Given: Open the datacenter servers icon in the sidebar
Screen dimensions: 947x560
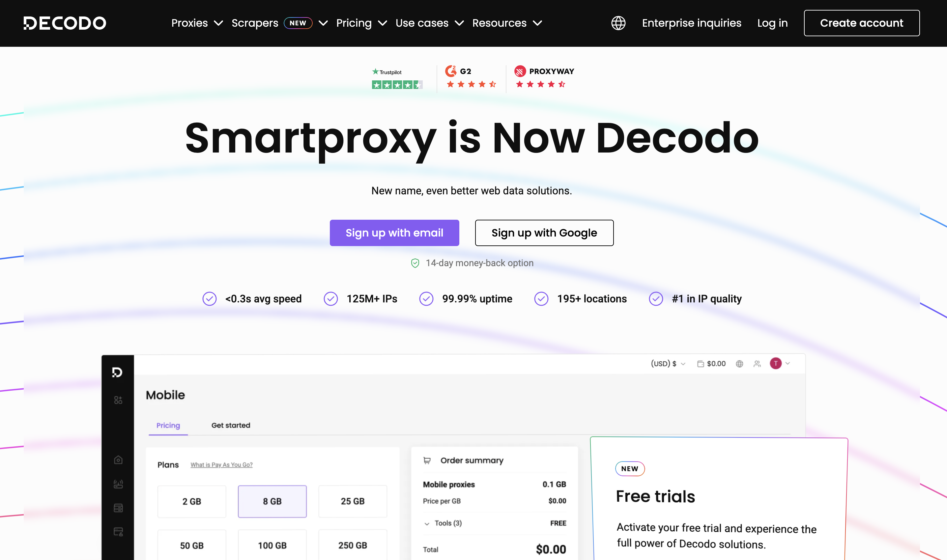Looking at the screenshot, I should click(118, 508).
